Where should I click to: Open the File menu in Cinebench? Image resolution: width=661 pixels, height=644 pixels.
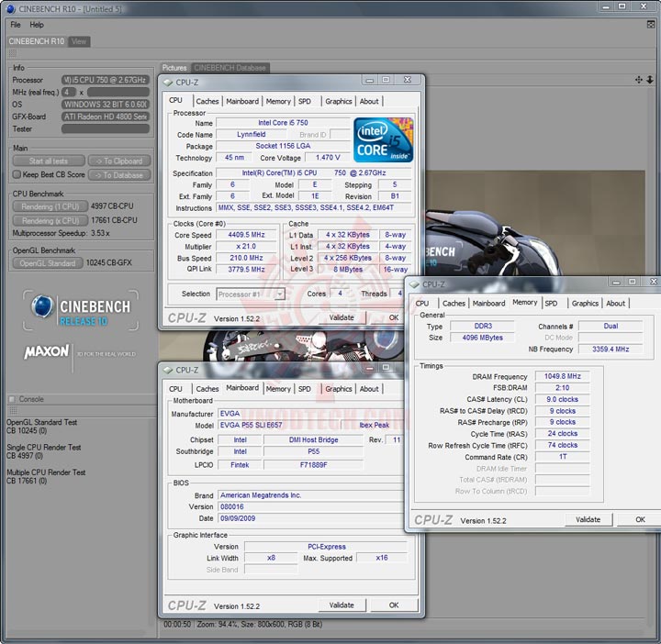click(x=16, y=25)
